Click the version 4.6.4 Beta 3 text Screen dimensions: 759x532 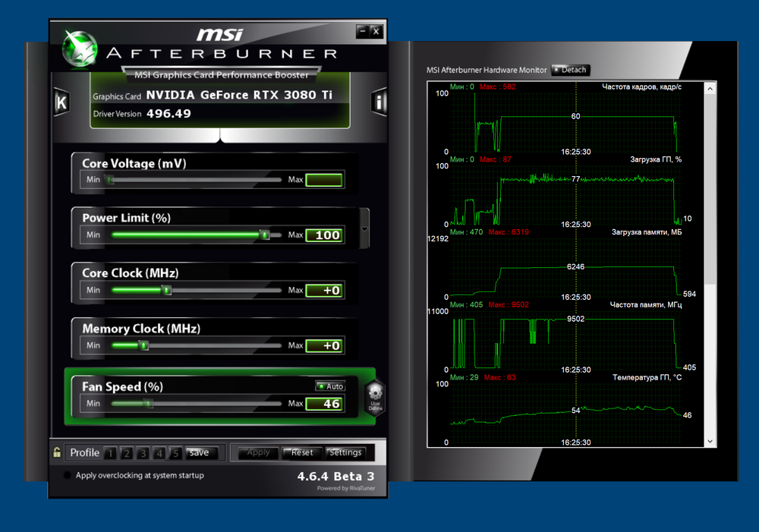pos(336,477)
